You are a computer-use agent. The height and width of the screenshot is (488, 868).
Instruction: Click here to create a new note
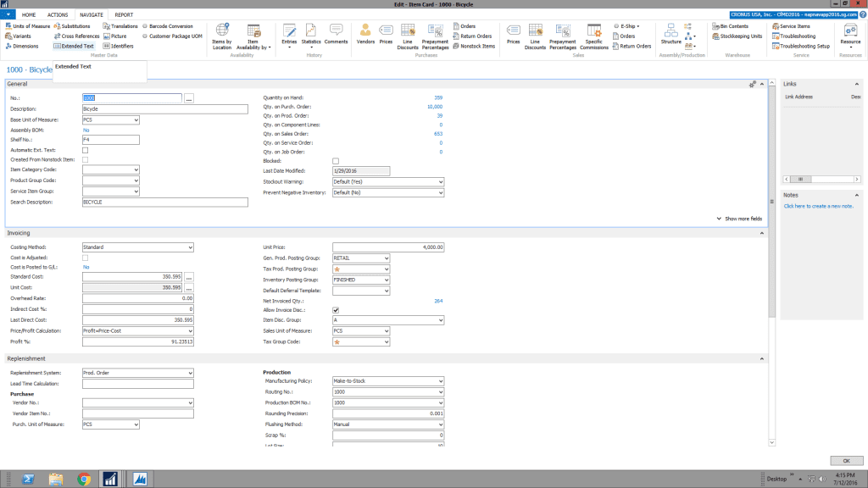pyautogui.click(x=818, y=206)
